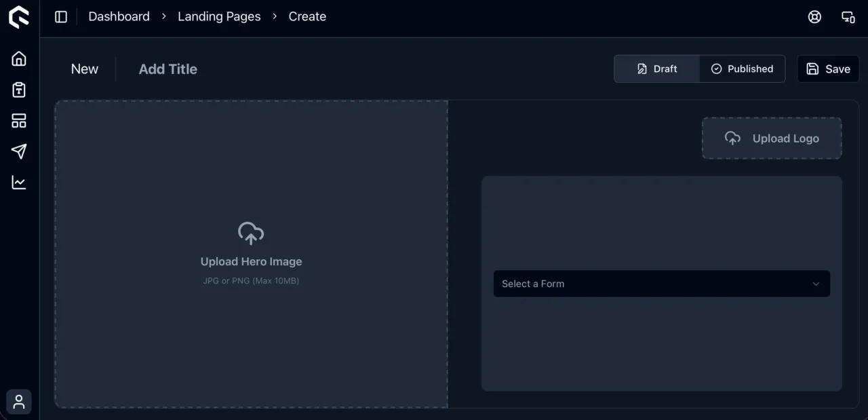Click 'JPG or PNG (Max 10MB)' text
Screen dimensions: 868x420
click(x=251, y=281)
